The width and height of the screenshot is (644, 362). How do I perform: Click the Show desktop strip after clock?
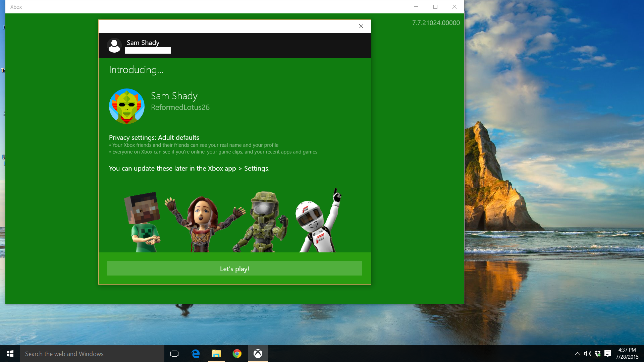(643, 354)
